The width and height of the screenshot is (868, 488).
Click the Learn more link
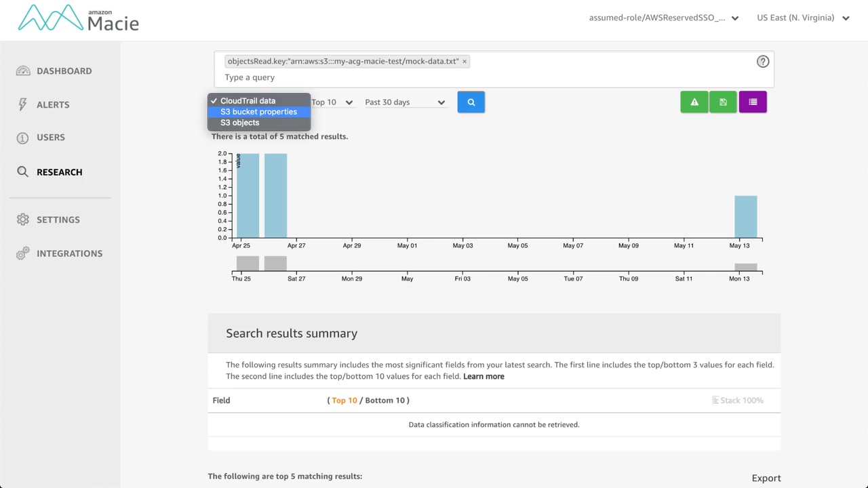pyautogui.click(x=484, y=377)
